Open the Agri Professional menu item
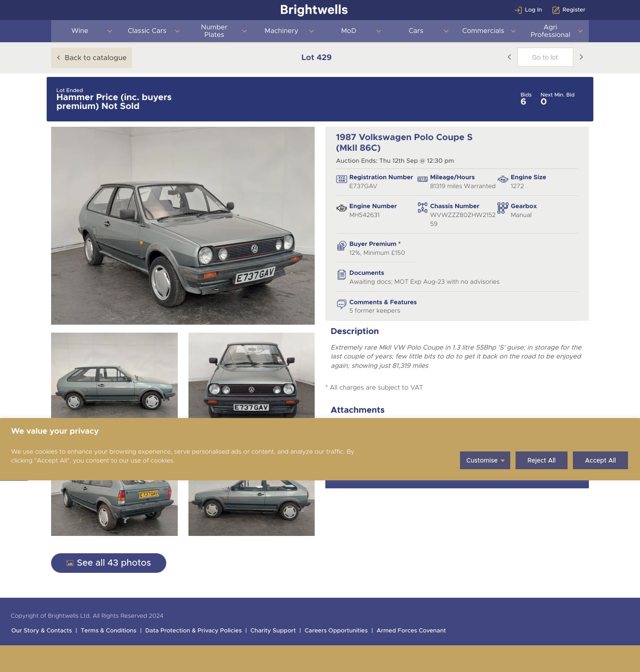Viewport: 640px width, 672px height. [550, 31]
